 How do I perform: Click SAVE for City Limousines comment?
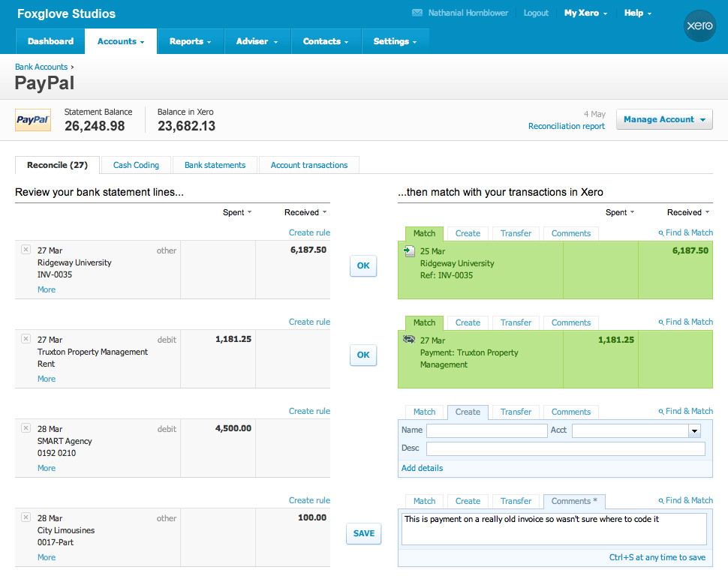[x=364, y=533]
